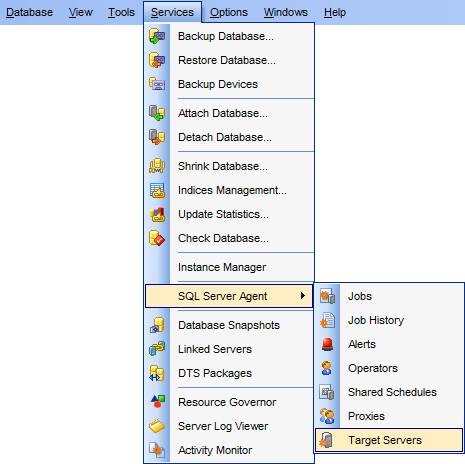Select Linked Servers entry

click(x=229, y=349)
